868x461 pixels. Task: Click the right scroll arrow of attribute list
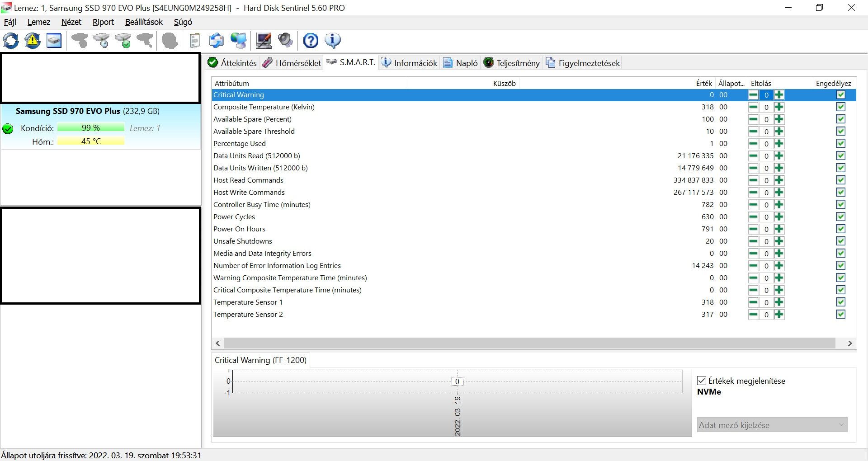(850, 343)
